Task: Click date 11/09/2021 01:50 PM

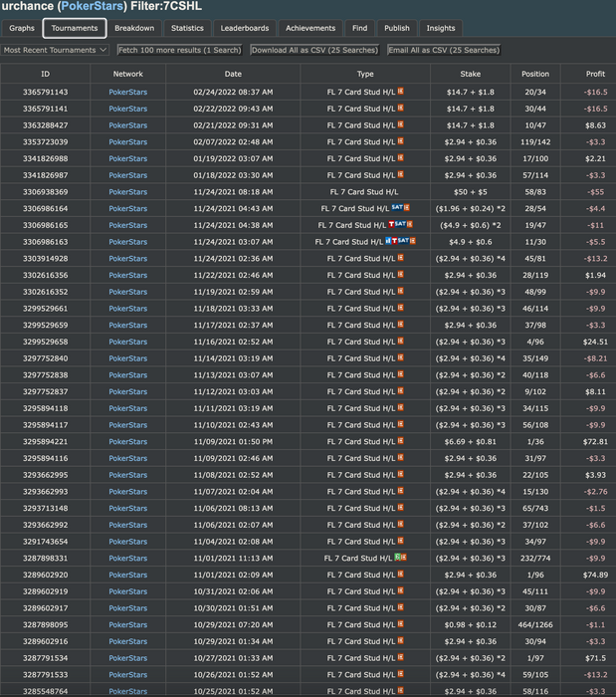Action: pyautogui.click(x=233, y=441)
